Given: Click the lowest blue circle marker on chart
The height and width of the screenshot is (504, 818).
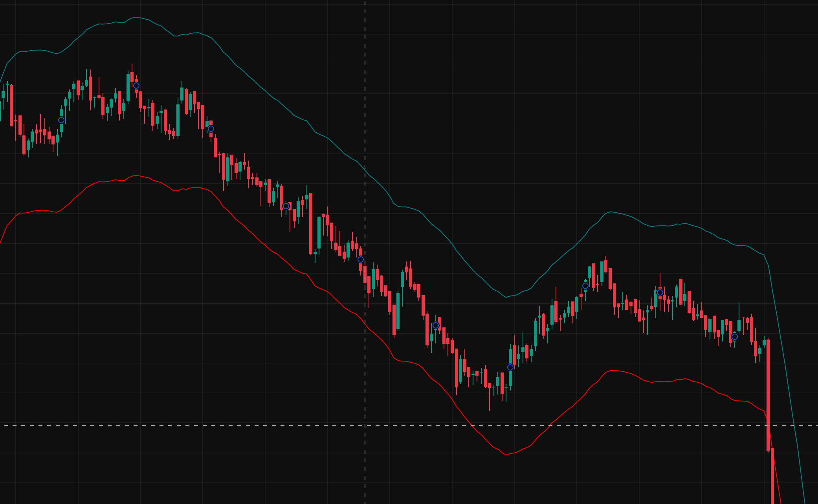Looking at the screenshot, I should pos(510,367).
